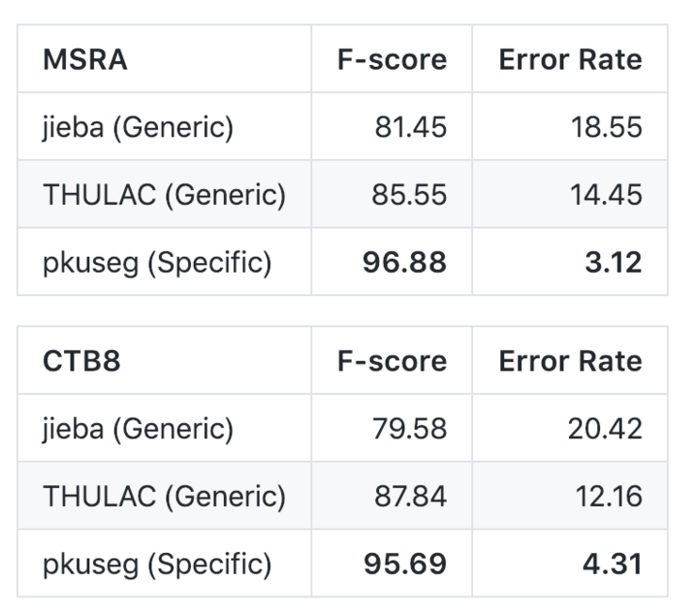Viewport: 696px width, 616px height.
Task: Select the bold 95.69 F-score value
Action: point(404,564)
